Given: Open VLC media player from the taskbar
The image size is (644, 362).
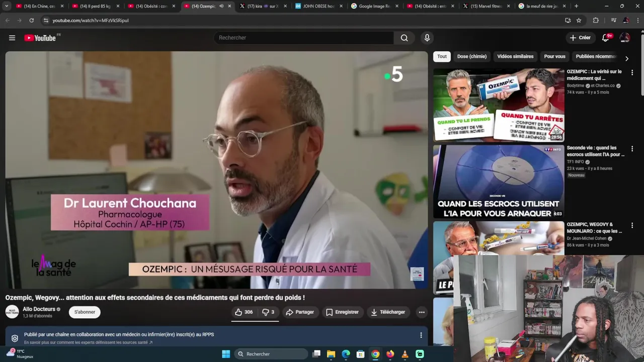Looking at the screenshot, I should click(x=405, y=354).
